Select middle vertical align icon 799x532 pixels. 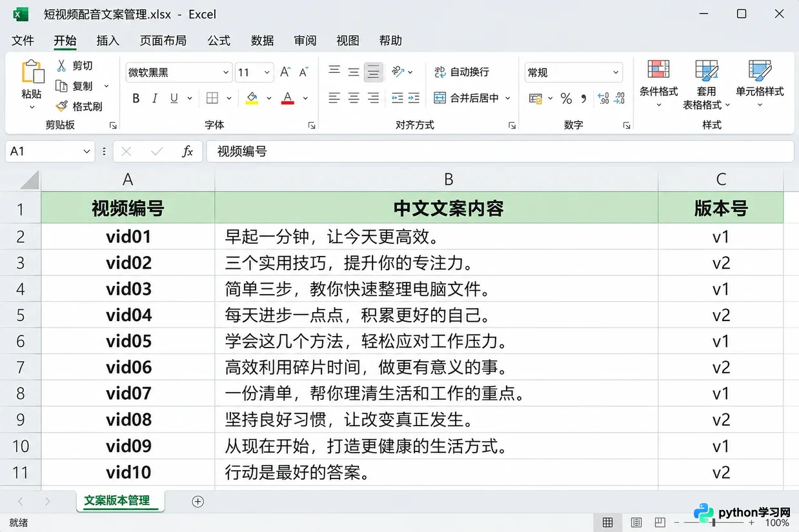coord(354,72)
